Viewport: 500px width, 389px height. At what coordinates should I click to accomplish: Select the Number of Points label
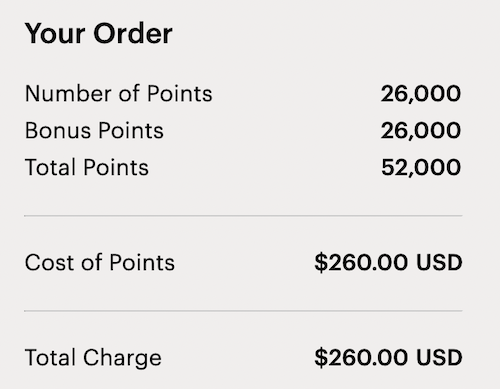(x=119, y=93)
